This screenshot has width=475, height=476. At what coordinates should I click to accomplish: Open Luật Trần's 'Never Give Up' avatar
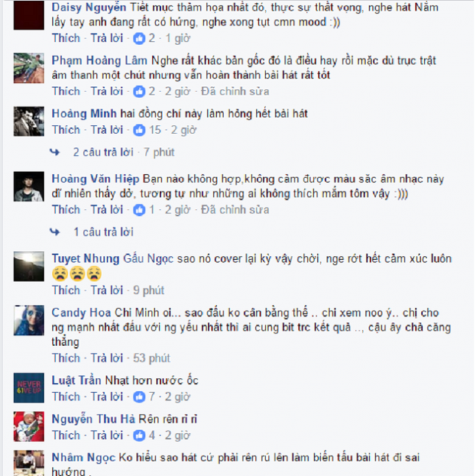29,388
